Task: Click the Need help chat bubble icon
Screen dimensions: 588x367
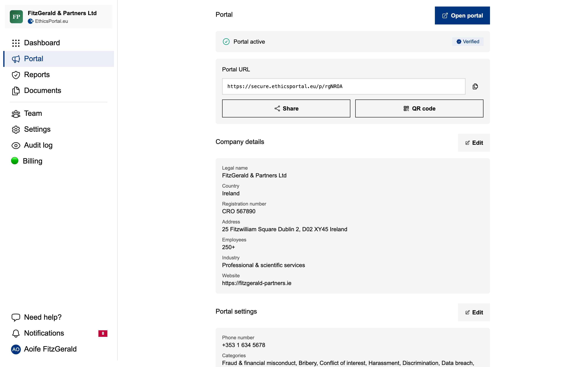Action: [x=16, y=317]
